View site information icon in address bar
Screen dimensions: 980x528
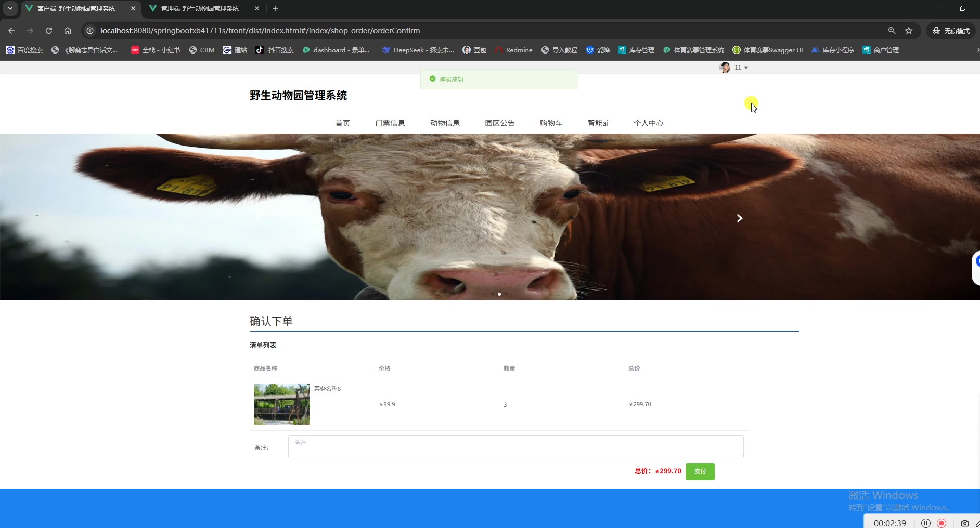click(x=90, y=31)
